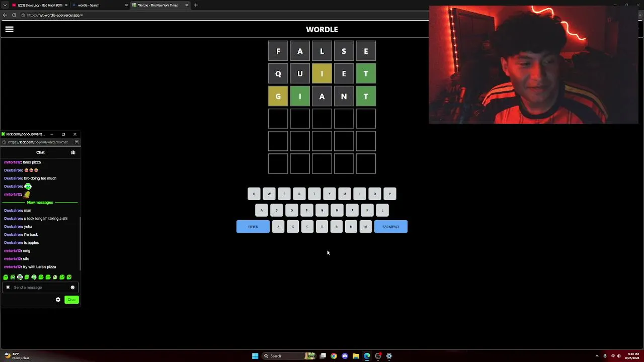This screenshot has width=644, height=362.
Task: Open Task View from the taskbar
Action: 323,356
